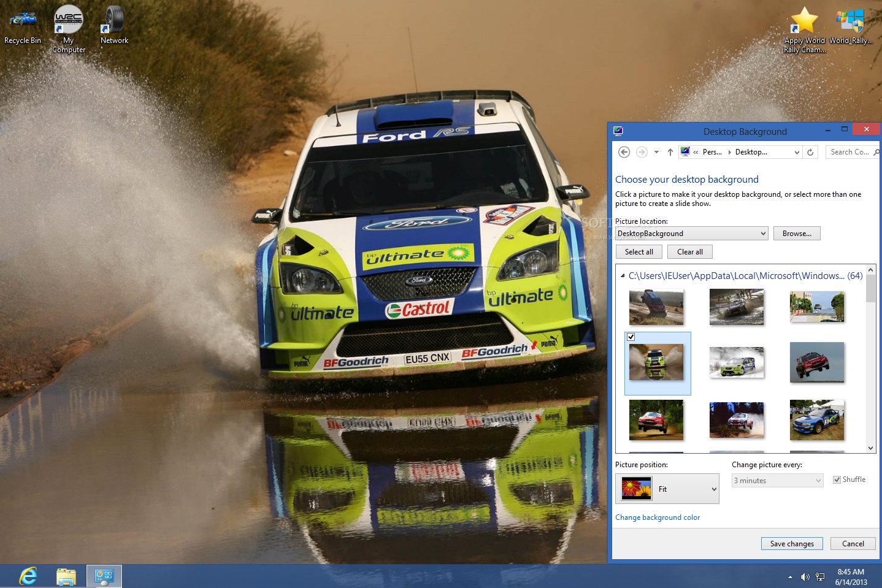The height and width of the screenshot is (588, 882).
Task: Select the red jumping car on blue sky thumbnail
Action: (817, 362)
